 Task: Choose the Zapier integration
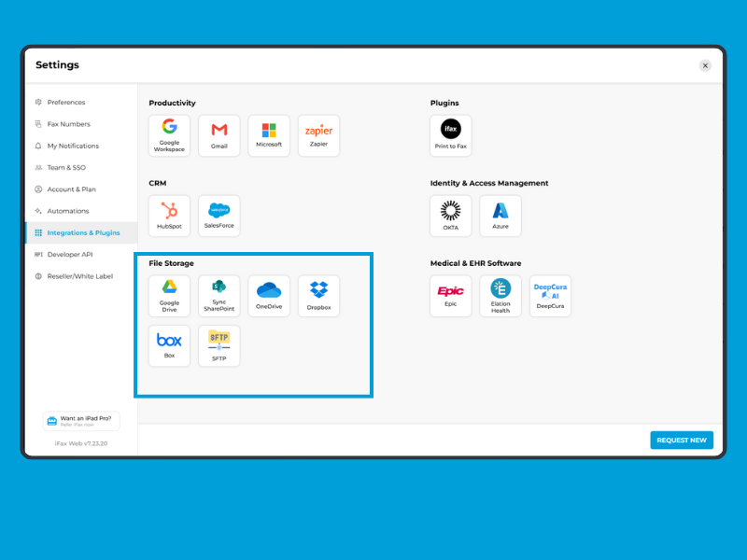click(318, 135)
